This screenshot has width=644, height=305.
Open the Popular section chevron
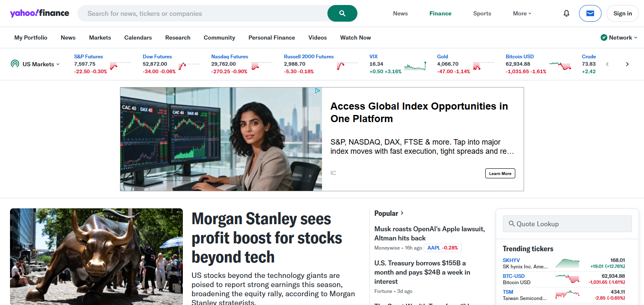402,213
